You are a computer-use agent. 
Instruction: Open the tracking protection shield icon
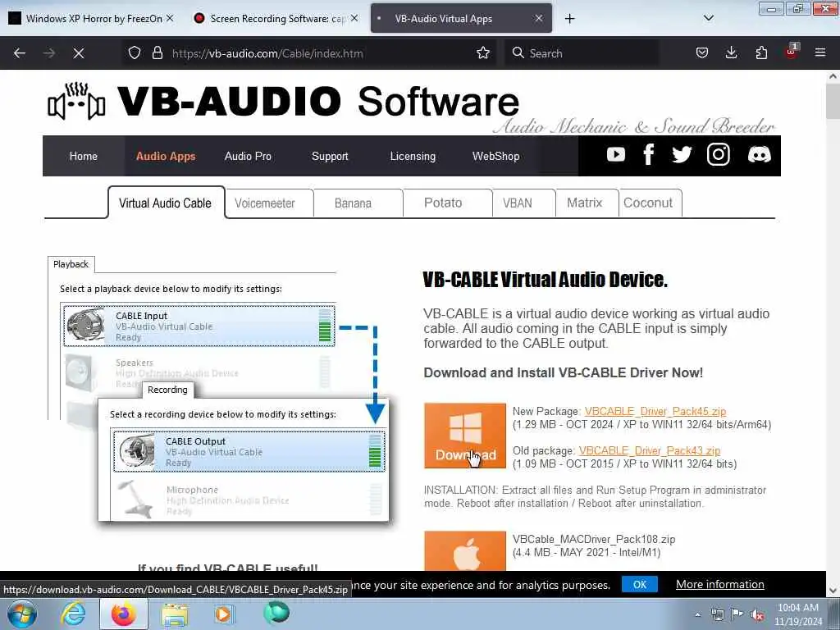135,53
